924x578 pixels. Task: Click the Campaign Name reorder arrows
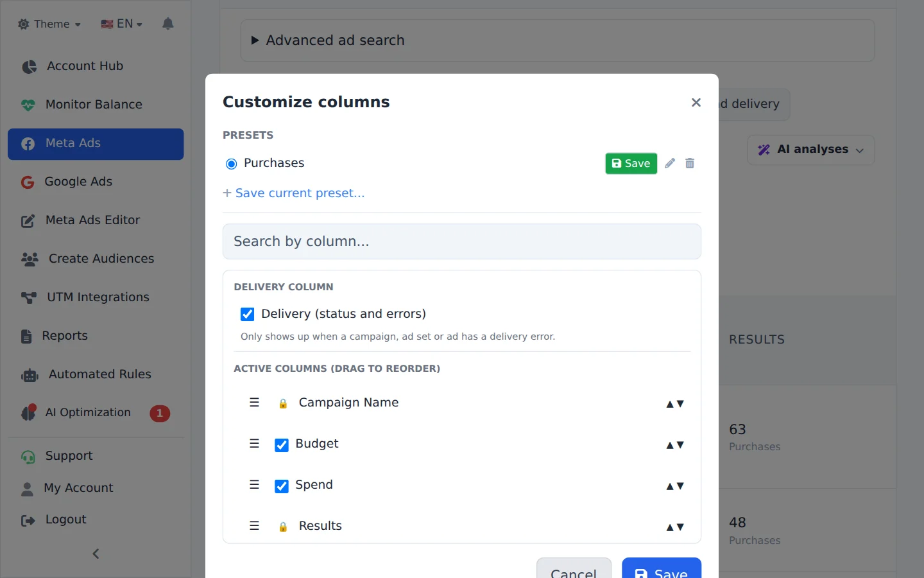tap(675, 404)
